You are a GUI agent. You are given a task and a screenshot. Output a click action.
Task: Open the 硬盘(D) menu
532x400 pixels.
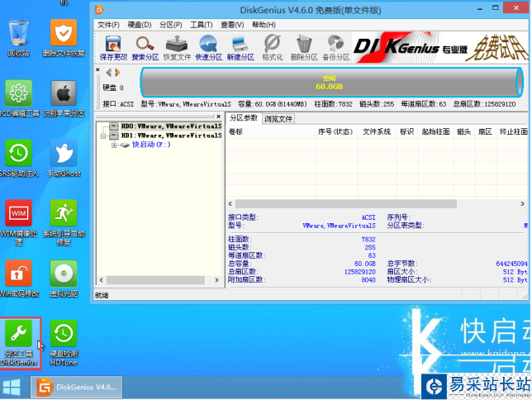[139, 25]
